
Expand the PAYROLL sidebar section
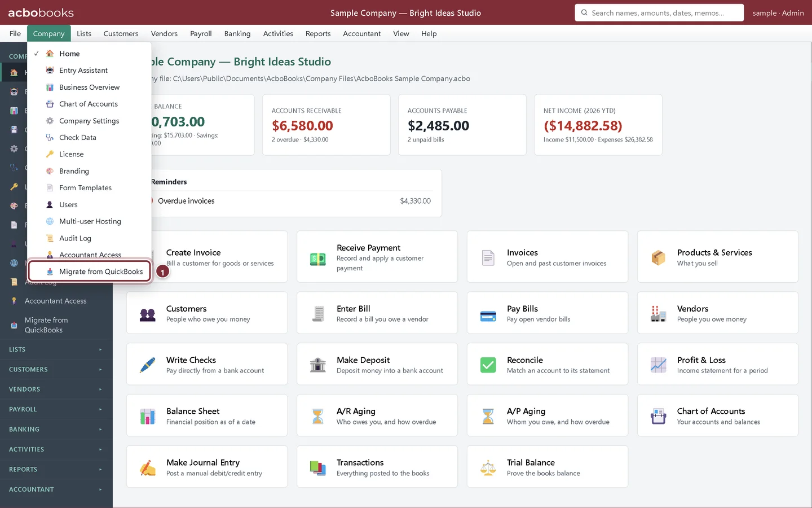[56, 409]
